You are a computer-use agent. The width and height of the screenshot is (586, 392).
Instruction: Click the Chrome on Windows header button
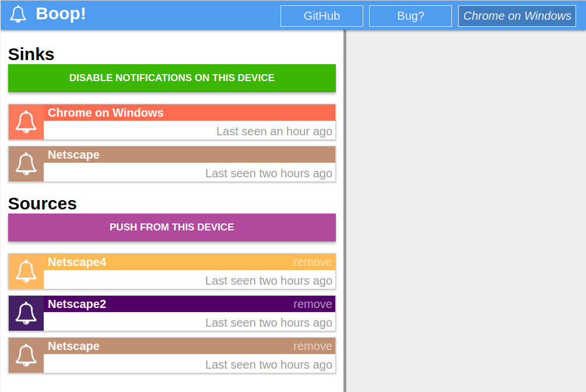[517, 16]
